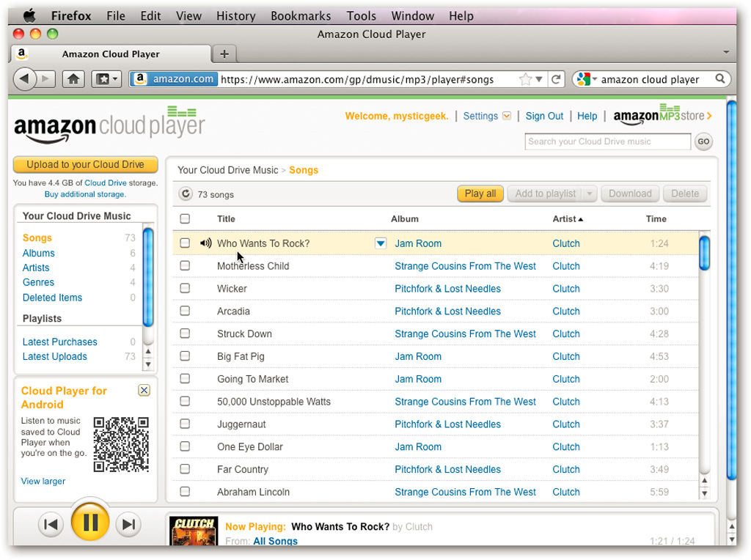The width and height of the screenshot is (751, 560).
Task: Click the Search your Cloud Drive music field
Action: [x=607, y=141]
